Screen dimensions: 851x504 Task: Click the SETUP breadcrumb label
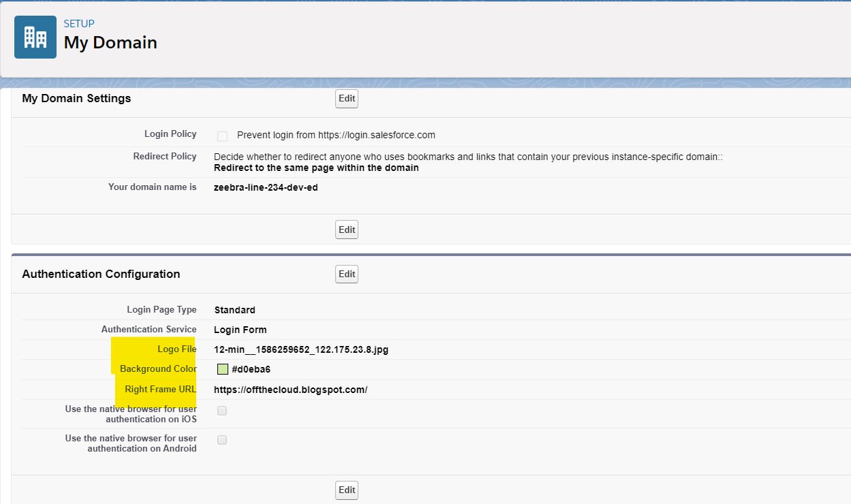(x=79, y=23)
